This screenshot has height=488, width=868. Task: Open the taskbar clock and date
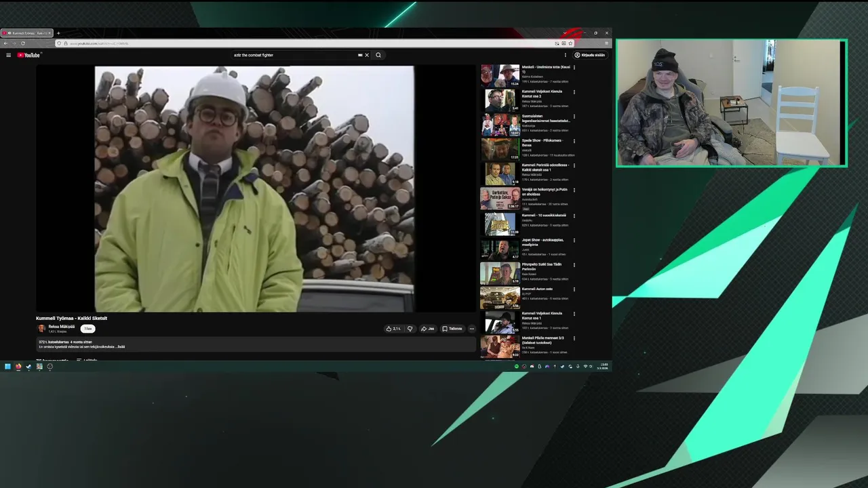pos(604,366)
